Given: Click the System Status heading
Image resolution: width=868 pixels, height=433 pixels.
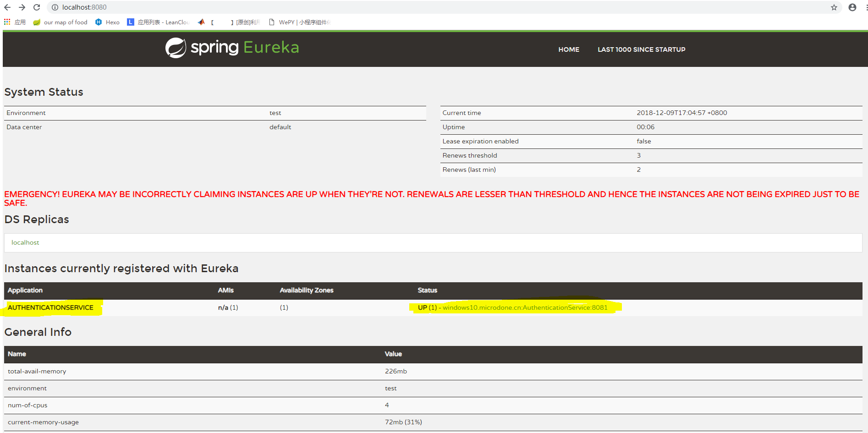Looking at the screenshot, I should point(44,92).
